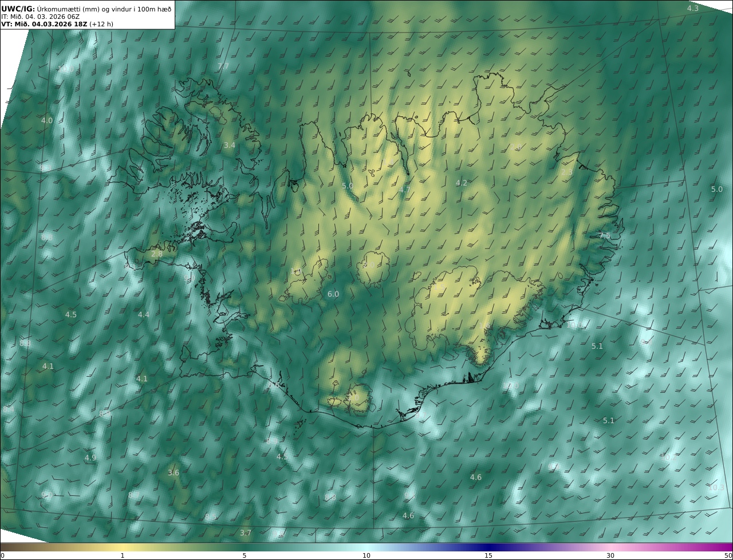Click the colorbar tick label 50

click(x=728, y=555)
